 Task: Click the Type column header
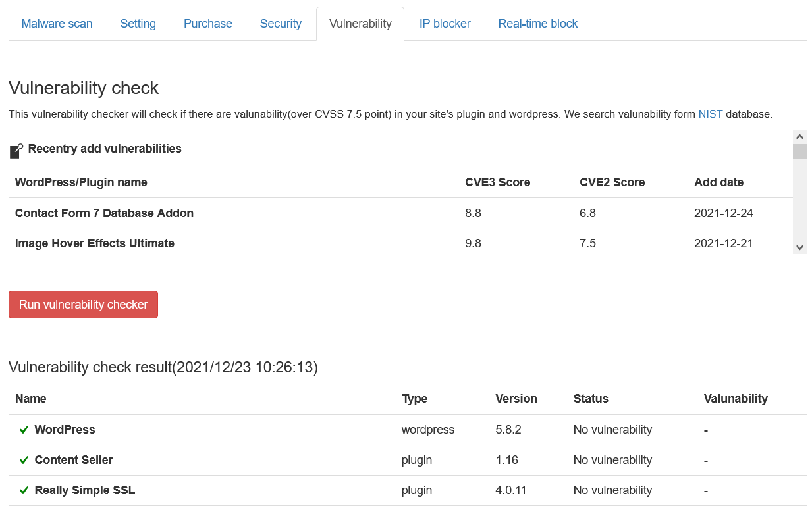pos(414,399)
